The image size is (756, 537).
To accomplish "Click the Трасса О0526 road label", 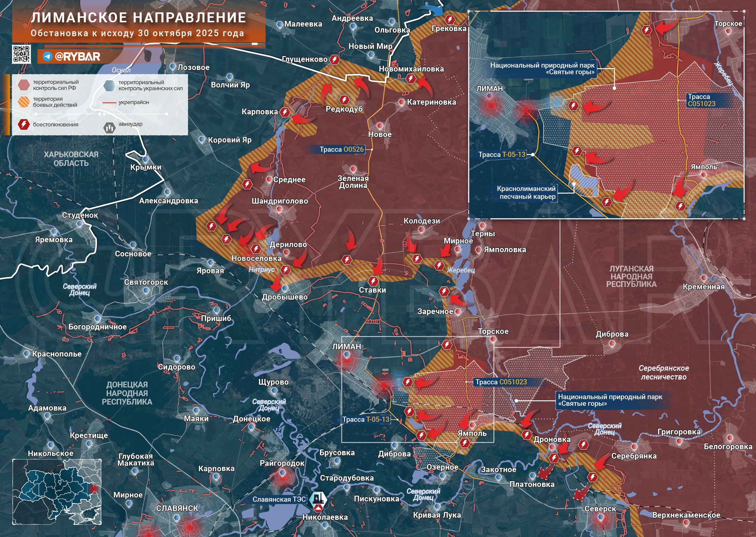I will coord(341,149).
